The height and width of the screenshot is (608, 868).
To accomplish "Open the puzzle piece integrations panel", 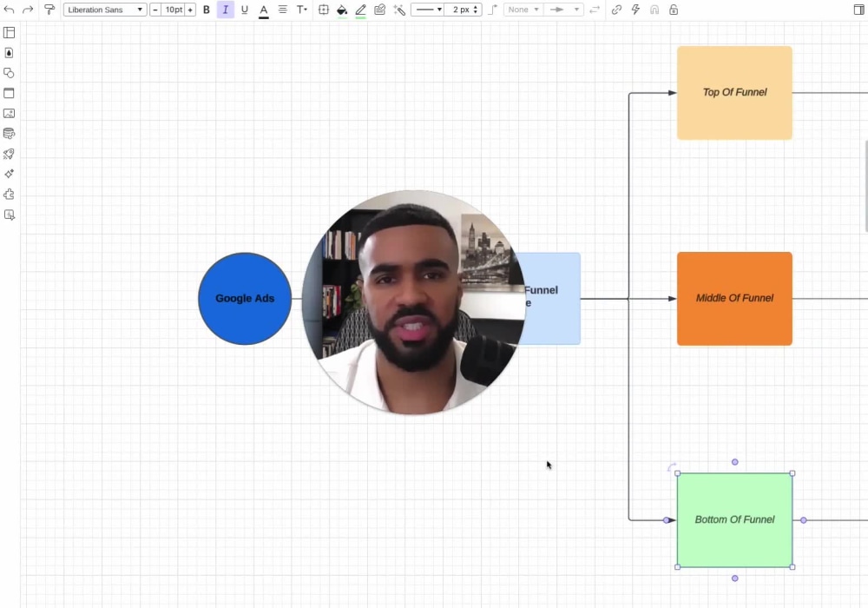I will (x=9, y=195).
